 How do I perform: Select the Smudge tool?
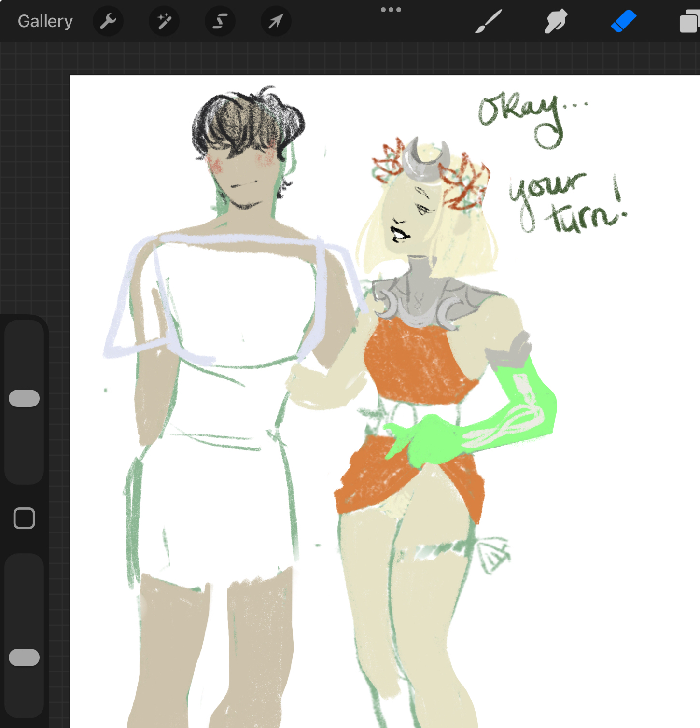click(x=556, y=21)
